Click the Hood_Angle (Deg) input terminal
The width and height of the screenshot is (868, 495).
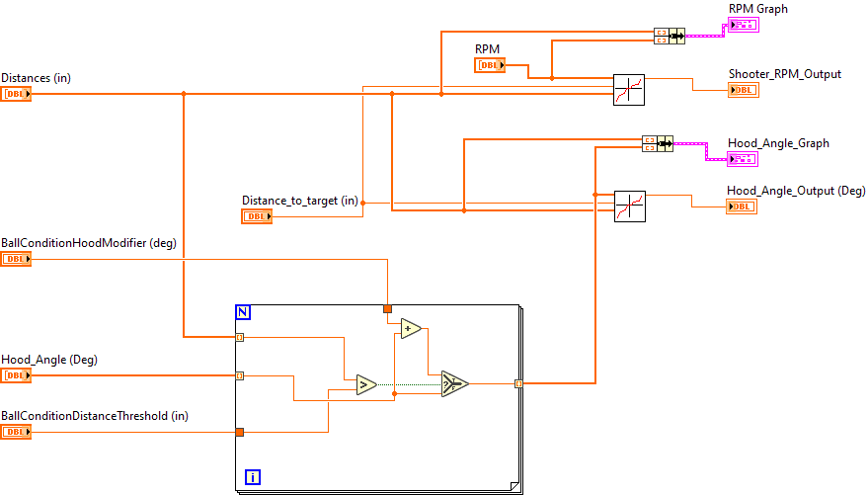point(16,375)
